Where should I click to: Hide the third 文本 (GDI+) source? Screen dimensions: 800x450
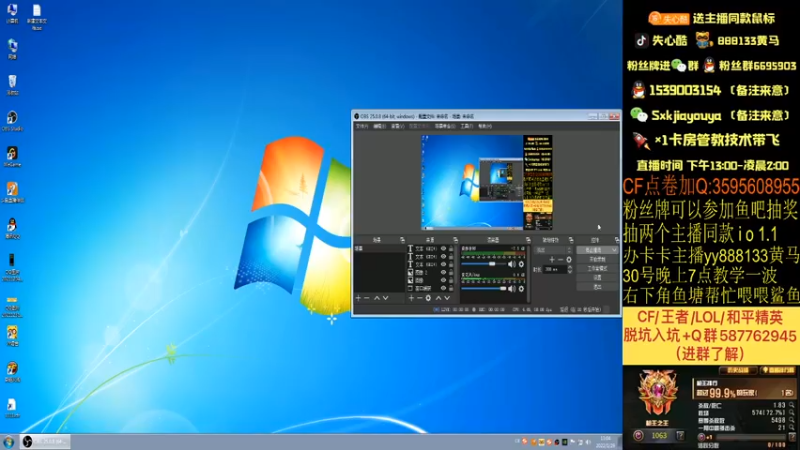pyautogui.click(x=443, y=264)
